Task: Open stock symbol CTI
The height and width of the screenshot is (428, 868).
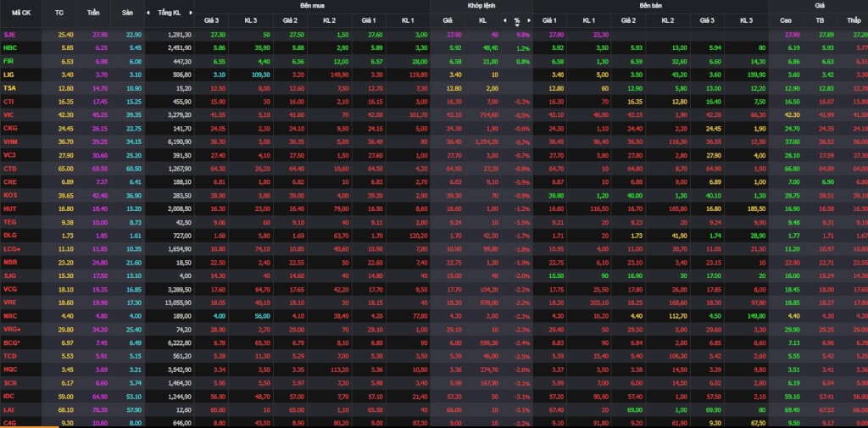Action: click(x=8, y=102)
